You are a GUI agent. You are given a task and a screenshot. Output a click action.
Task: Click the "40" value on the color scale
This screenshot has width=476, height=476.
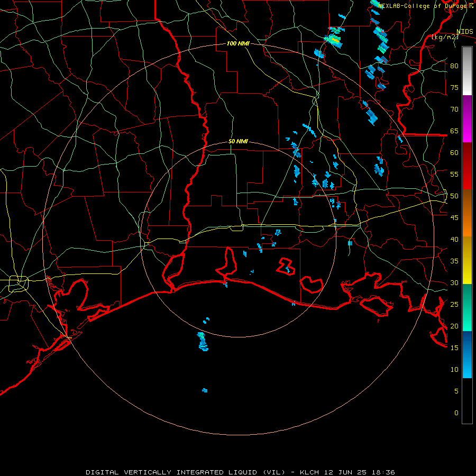454,239
